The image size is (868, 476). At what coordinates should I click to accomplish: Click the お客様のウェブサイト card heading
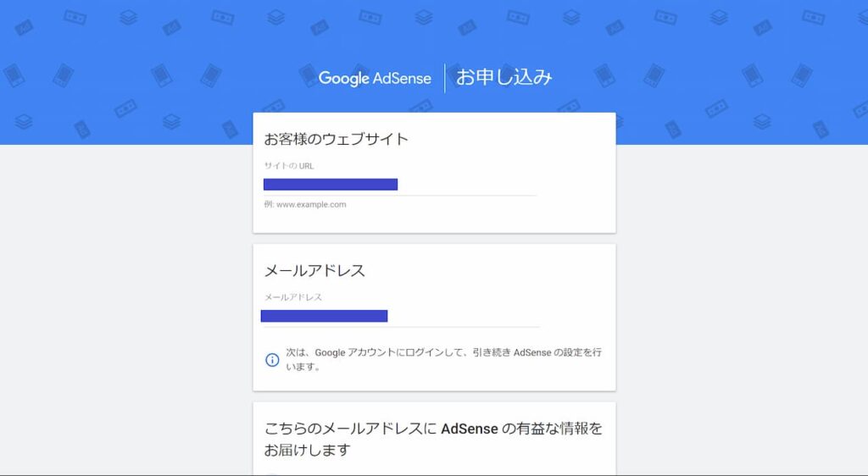[336, 139]
